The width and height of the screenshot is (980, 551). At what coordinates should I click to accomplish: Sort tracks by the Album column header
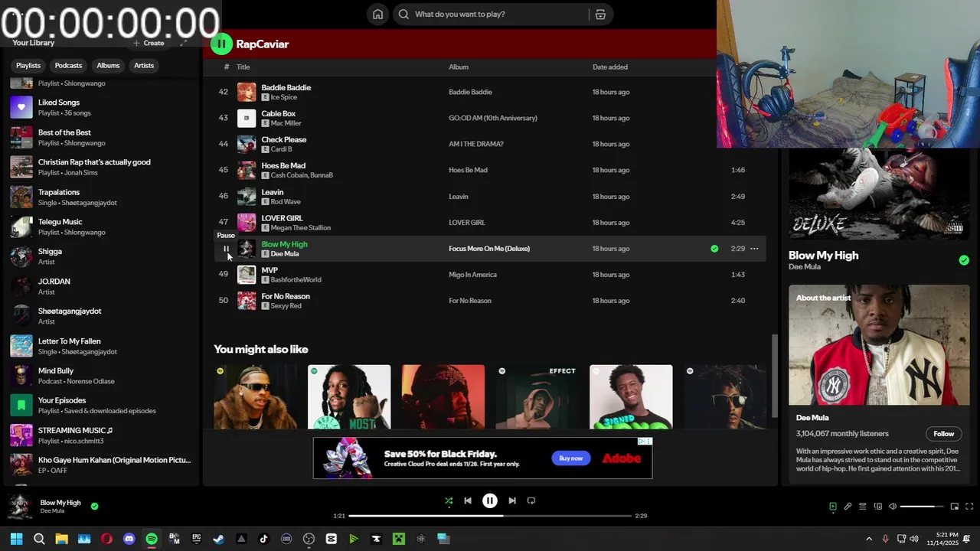[459, 67]
